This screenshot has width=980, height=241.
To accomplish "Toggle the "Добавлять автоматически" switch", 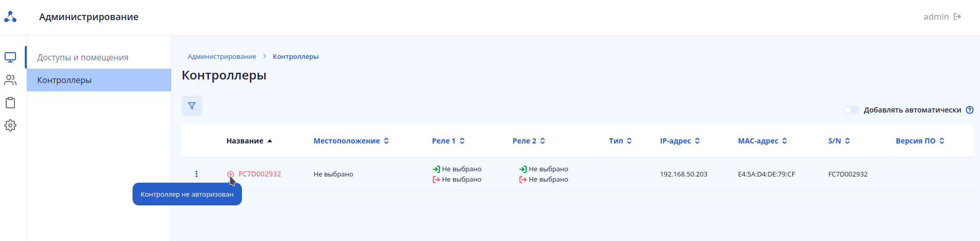I will coord(851,110).
